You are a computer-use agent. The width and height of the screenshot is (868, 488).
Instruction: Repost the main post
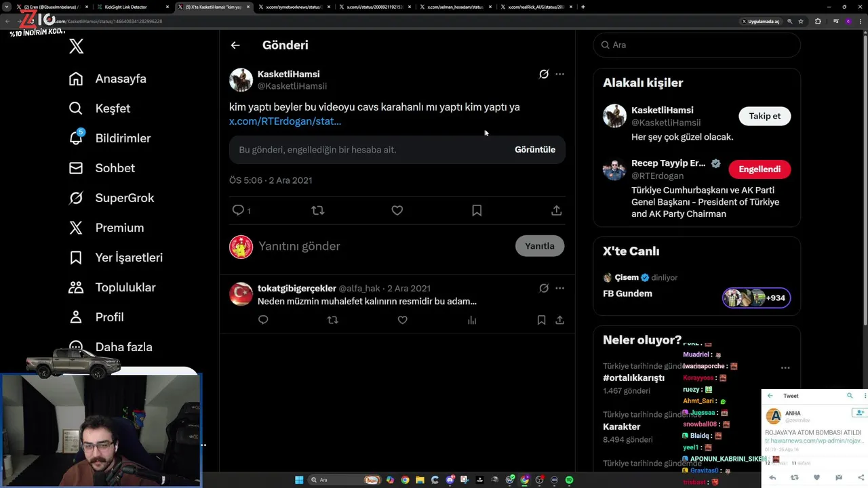coord(317,211)
